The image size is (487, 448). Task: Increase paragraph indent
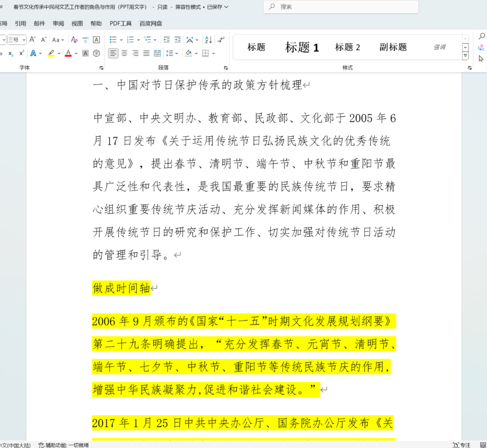pyautogui.click(x=178, y=40)
